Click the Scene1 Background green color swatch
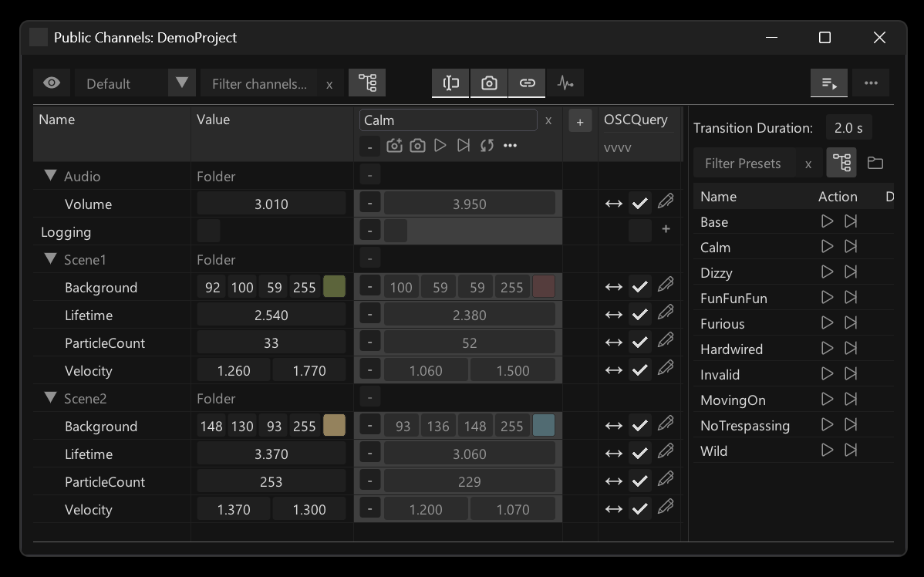This screenshot has width=924, height=577. (334, 287)
